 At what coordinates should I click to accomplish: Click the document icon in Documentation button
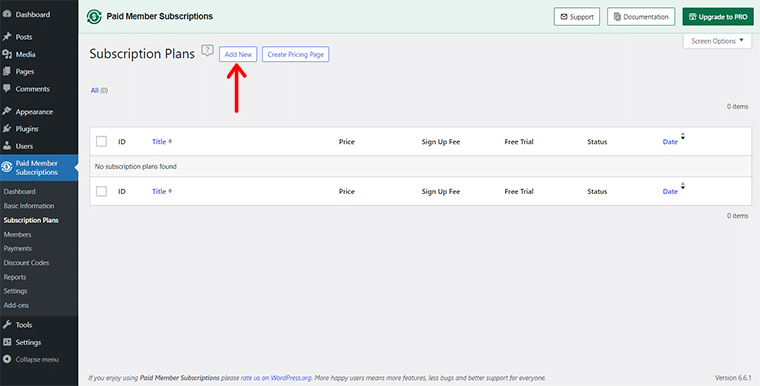[x=617, y=16]
